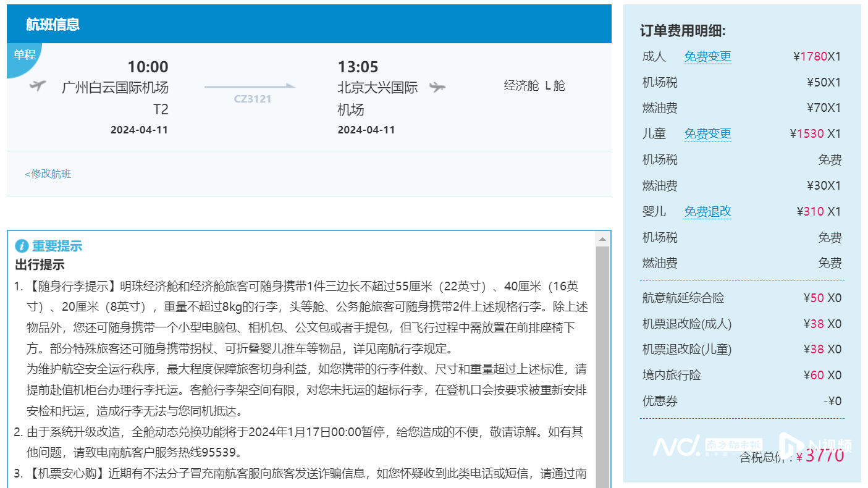This screenshot has width=868, height=488.
Task: Click the 订单费用明细 heading
Action: pyautogui.click(x=683, y=32)
